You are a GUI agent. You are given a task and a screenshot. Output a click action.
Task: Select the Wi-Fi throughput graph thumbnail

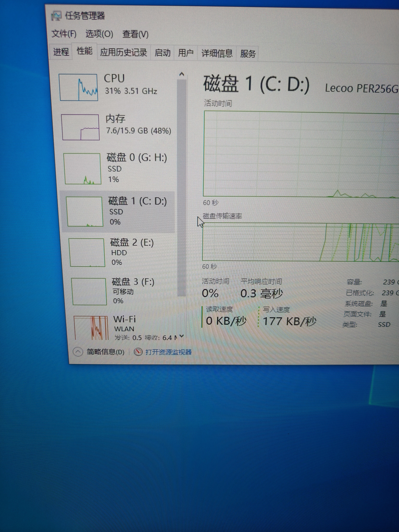(91, 328)
